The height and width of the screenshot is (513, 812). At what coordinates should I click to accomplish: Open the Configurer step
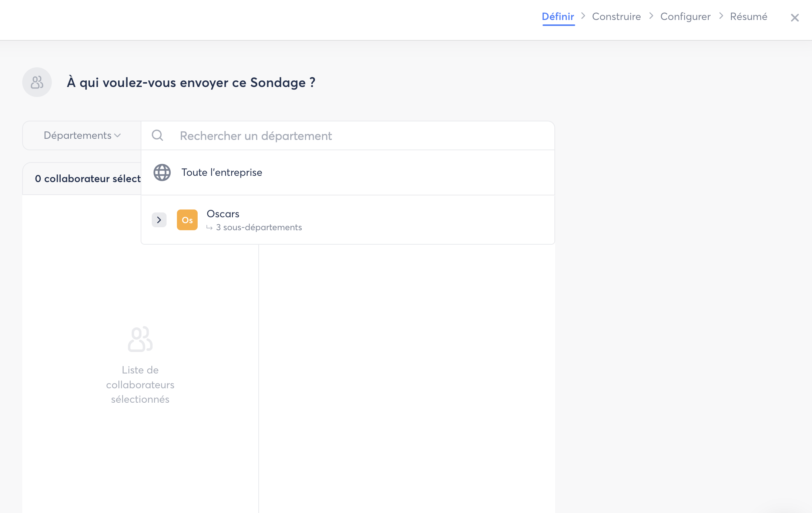[x=685, y=17]
